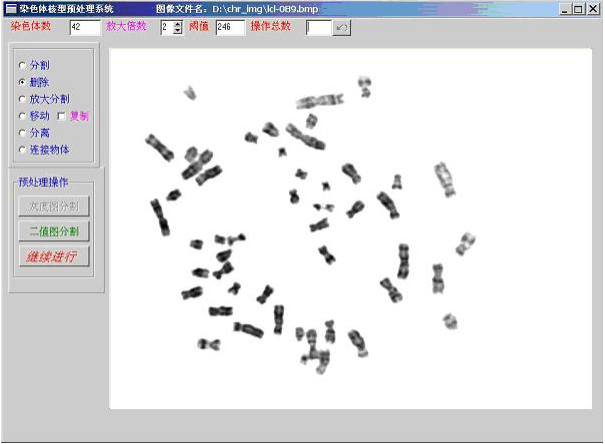Click the 操作总数 input field

coord(317,27)
